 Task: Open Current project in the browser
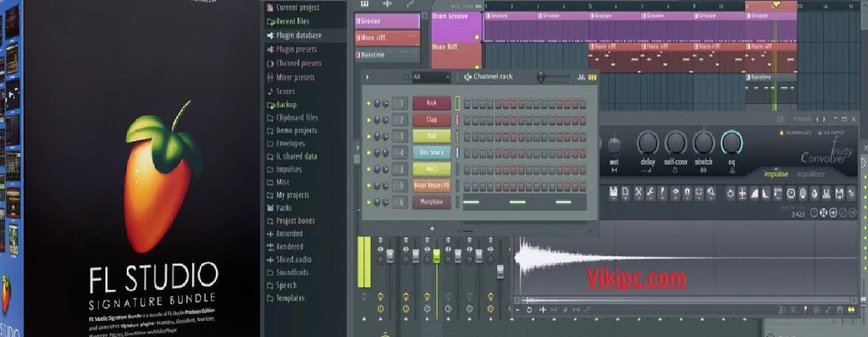coord(293,8)
